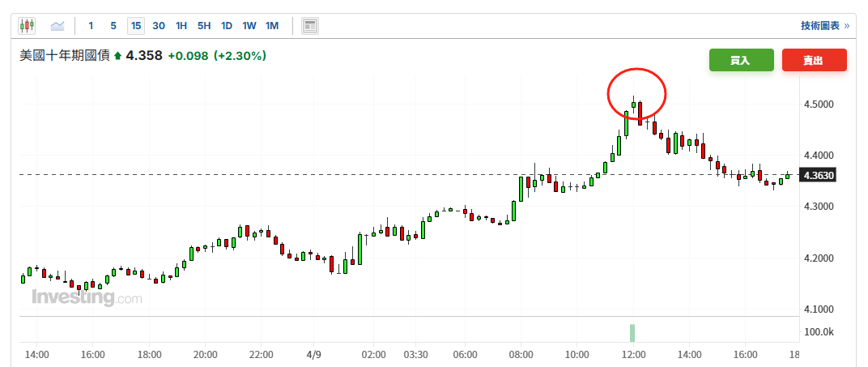868x367 pixels.
Task: Switch to the 1H interval
Action: [181, 26]
